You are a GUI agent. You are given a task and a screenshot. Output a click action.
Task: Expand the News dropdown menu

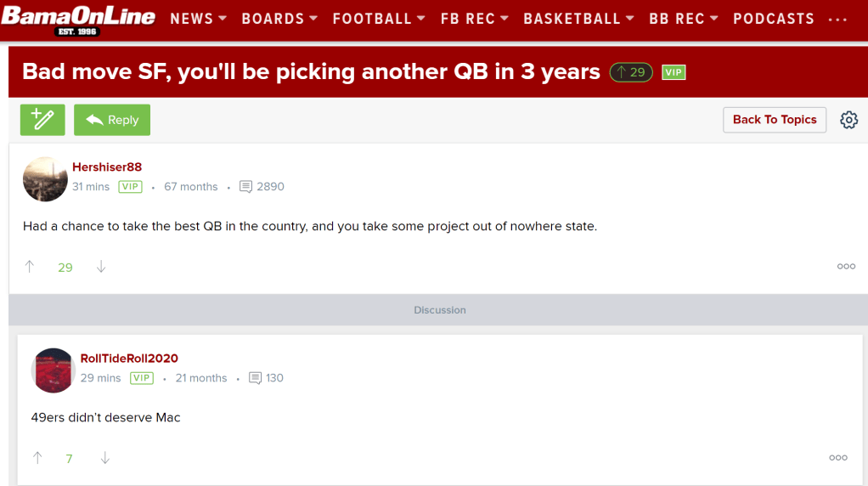199,19
